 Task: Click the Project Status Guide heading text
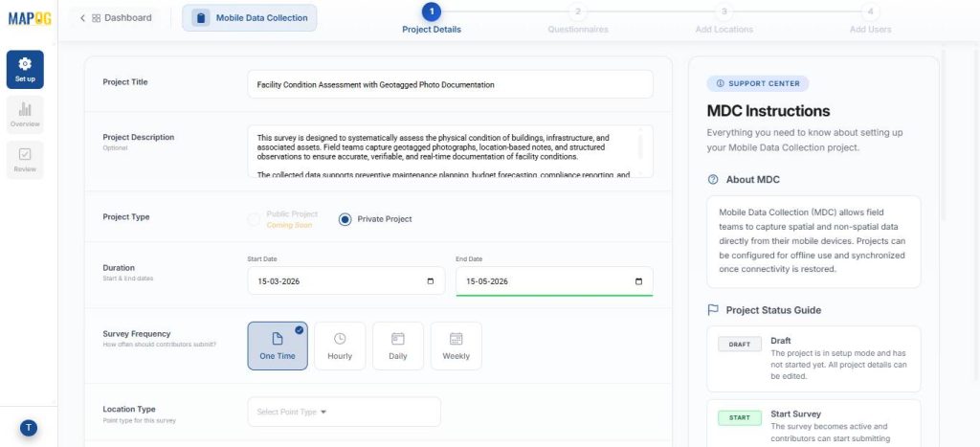[x=773, y=310]
